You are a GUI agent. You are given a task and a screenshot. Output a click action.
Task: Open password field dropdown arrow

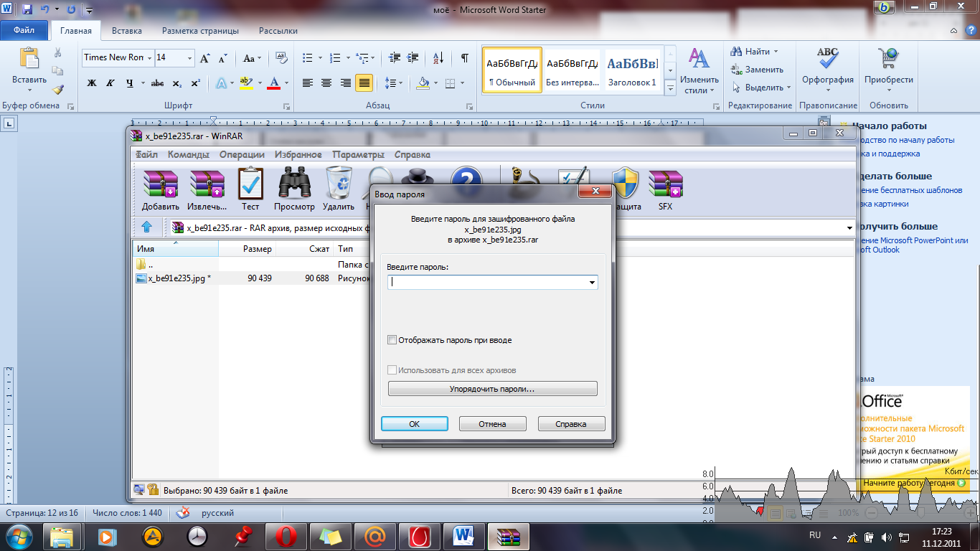592,283
